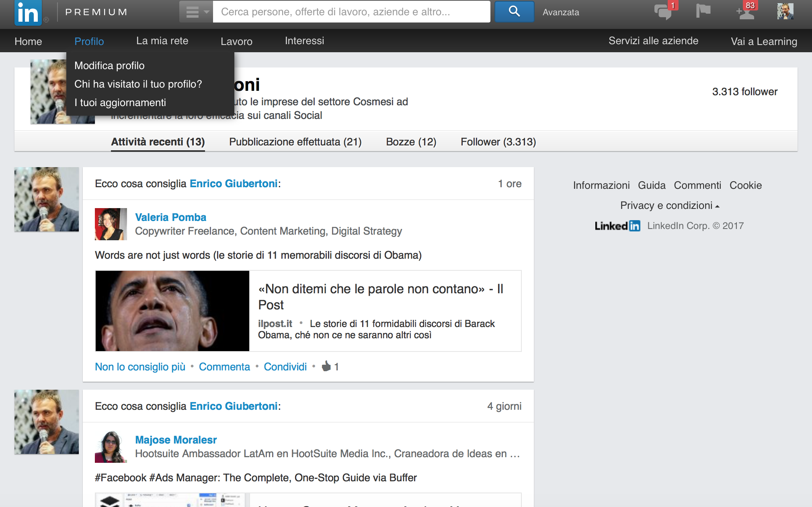Click into the Cerca persone search field
Viewport: 812px width, 507px height.
tap(351, 12)
